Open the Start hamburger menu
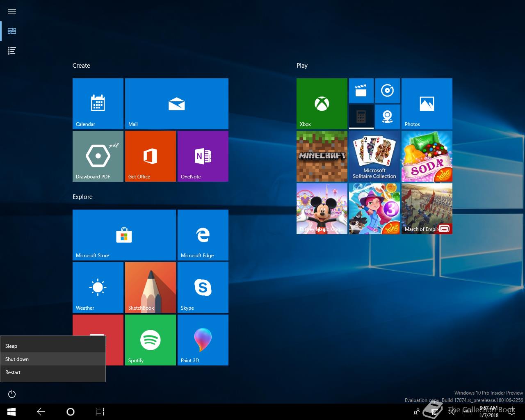This screenshot has height=420, width=525. click(12, 11)
